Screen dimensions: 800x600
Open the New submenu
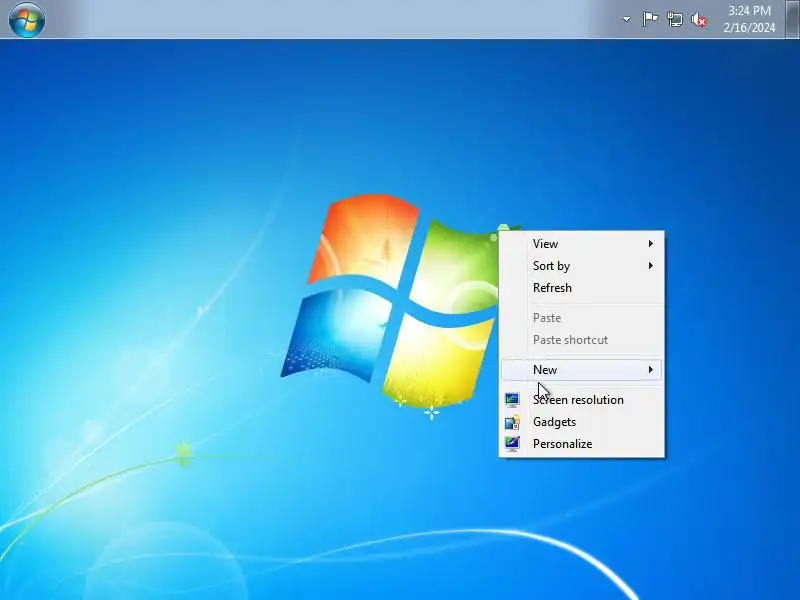582,370
